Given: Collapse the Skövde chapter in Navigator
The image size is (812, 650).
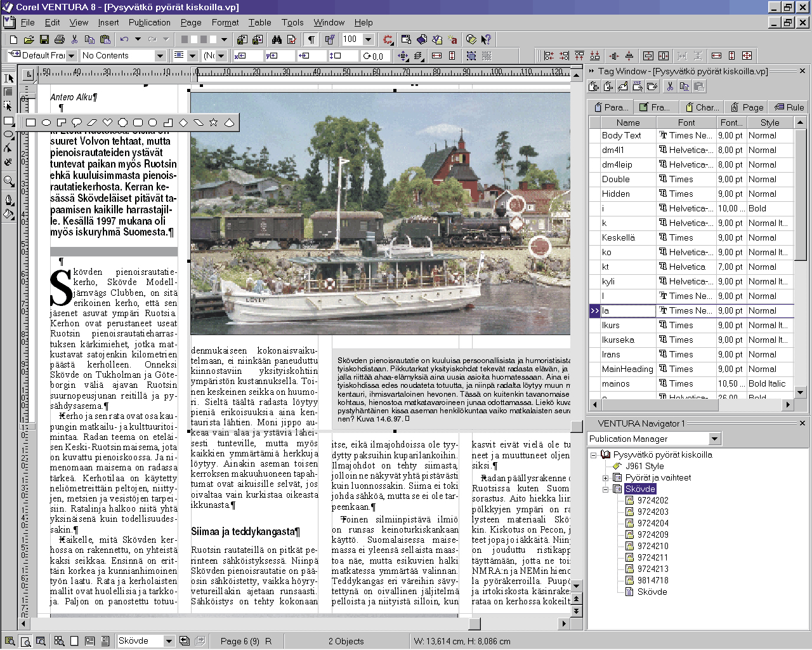Looking at the screenshot, I should (x=607, y=489).
